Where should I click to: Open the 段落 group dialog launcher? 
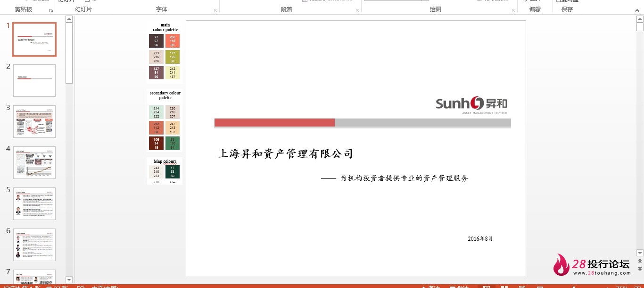(x=358, y=10)
